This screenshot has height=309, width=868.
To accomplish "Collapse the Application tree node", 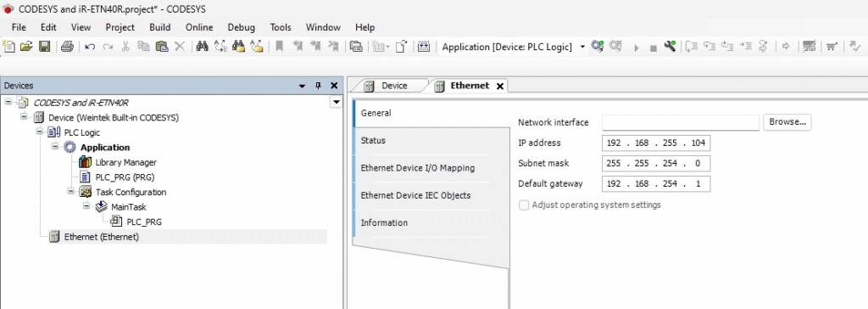I will tap(55, 147).
